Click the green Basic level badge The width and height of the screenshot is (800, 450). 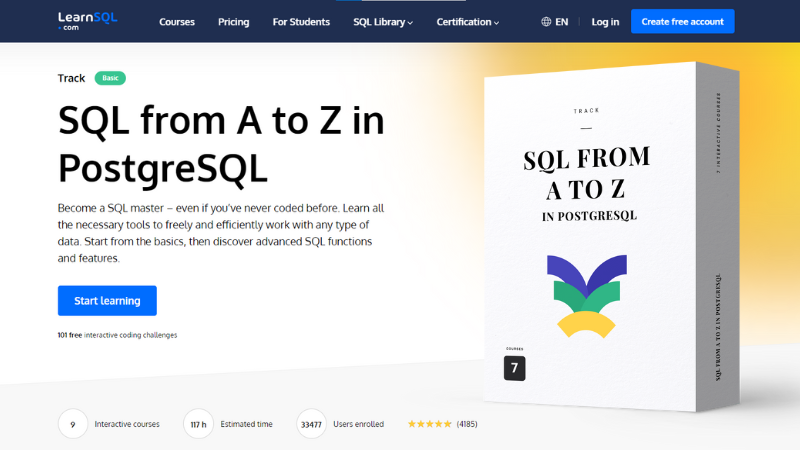pyautogui.click(x=110, y=78)
